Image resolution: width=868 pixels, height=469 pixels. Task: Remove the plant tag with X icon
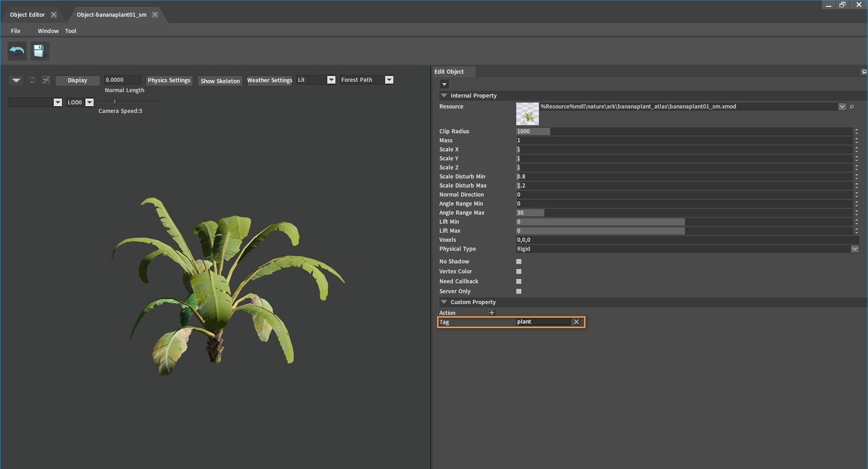tap(576, 322)
